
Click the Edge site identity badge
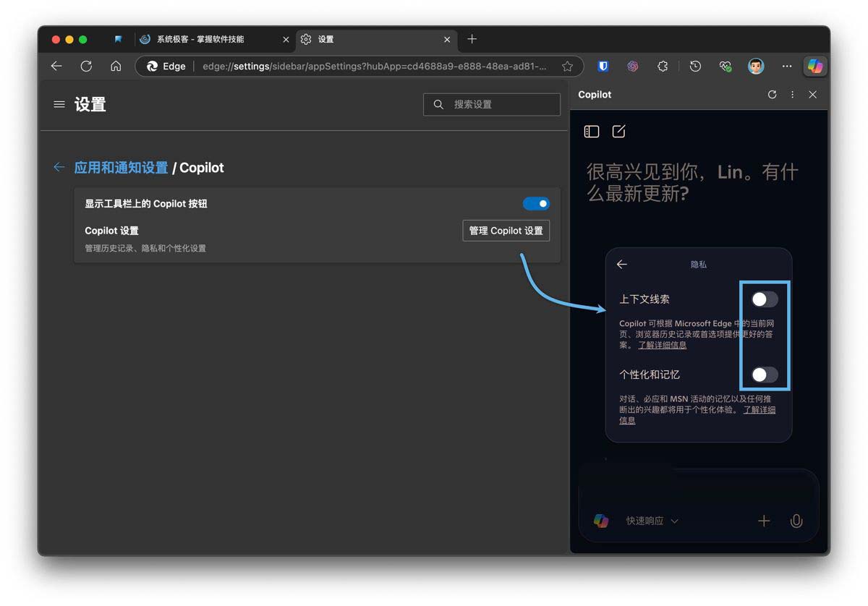tap(166, 67)
